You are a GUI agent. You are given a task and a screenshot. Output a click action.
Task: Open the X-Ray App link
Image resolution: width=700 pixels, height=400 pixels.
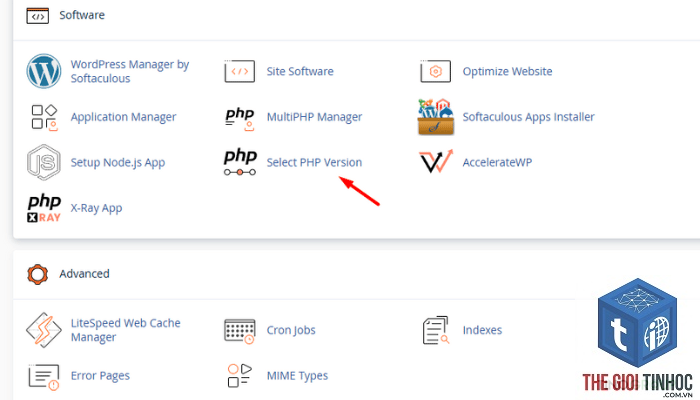tap(96, 208)
